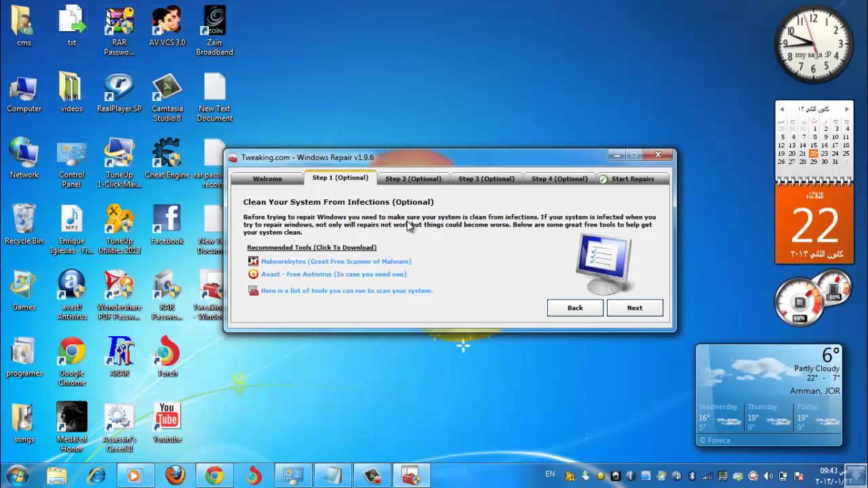Select the RealPlayer SP shortcut
The image size is (868, 488).
coord(119,94)
